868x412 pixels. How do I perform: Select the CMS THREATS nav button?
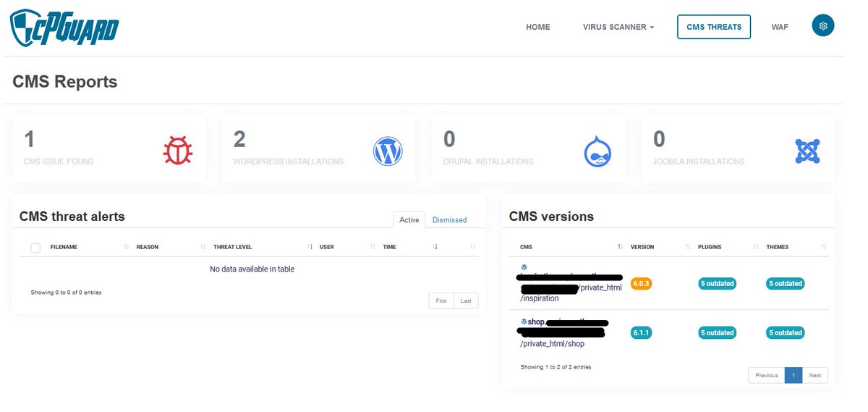coord(714,27)
